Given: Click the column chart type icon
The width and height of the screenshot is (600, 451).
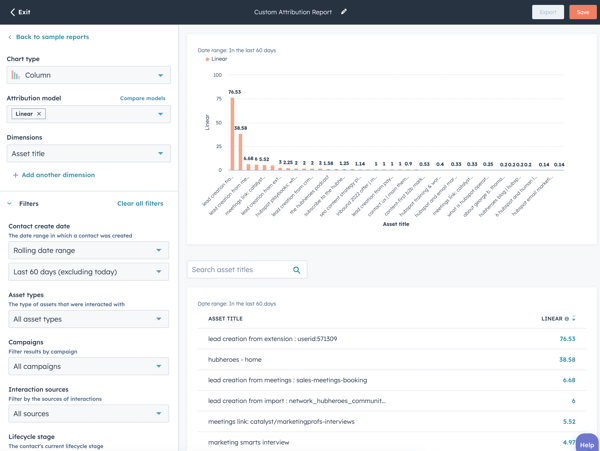Looking at the screenshot, I should 15,75.
